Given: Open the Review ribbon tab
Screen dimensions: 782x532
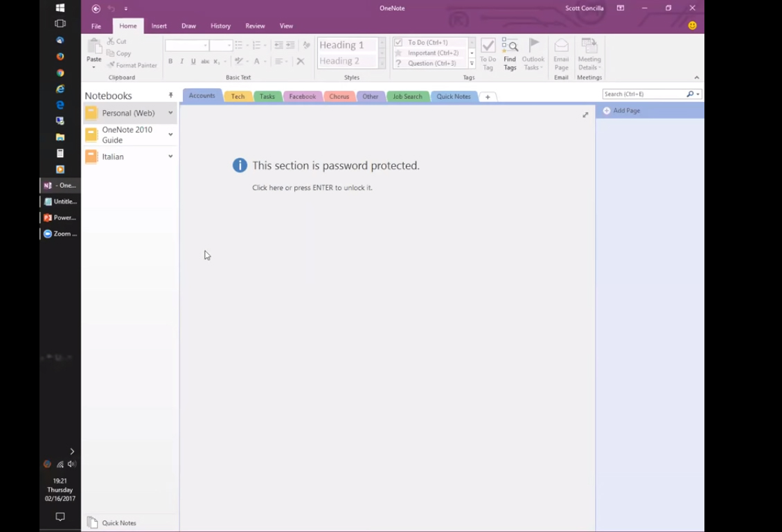Looking at the screenshot, I should [255, 26].
